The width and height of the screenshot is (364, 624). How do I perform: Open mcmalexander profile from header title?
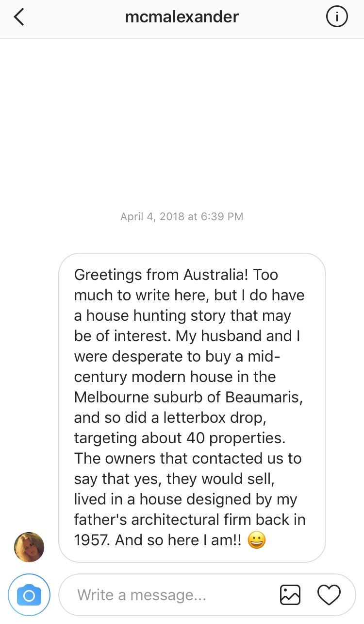click(x=182, y=17)
